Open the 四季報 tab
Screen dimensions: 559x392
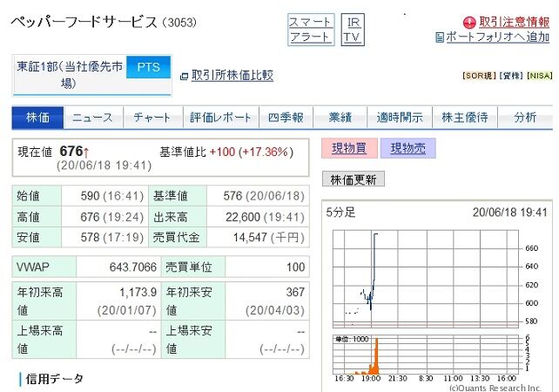coord(286,118)
